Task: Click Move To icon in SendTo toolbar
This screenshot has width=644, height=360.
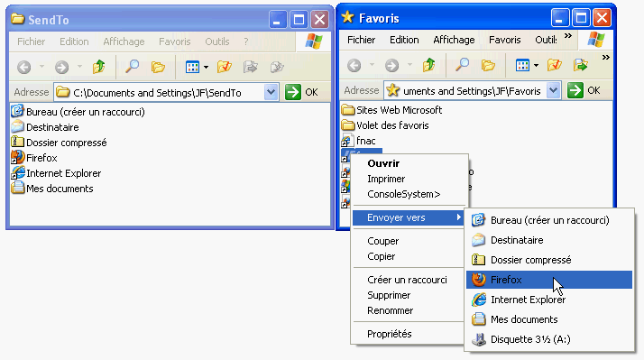Action: 250,67
